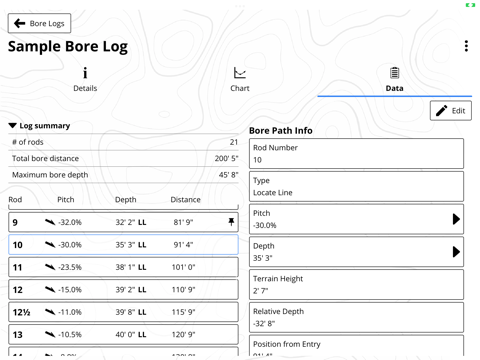
Task: Click pitch value -23.5% in rod 11
Action: click(70, 267)
